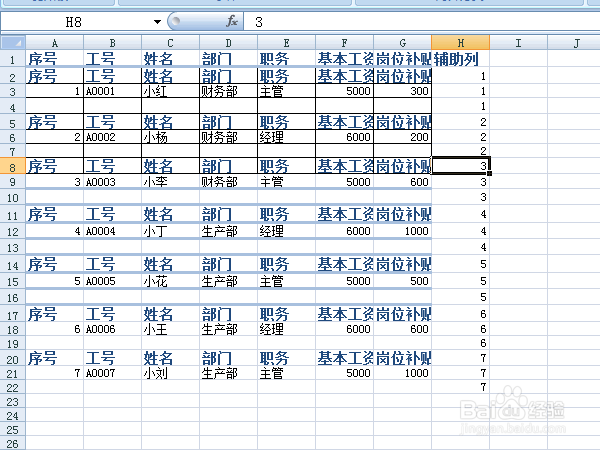
Task: Click cell C6 containing 小杨
Action: 170,137
